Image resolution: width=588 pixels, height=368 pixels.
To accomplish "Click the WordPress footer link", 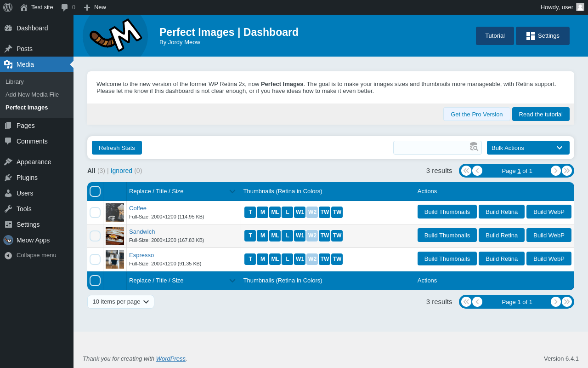I will tap(171, 359).
